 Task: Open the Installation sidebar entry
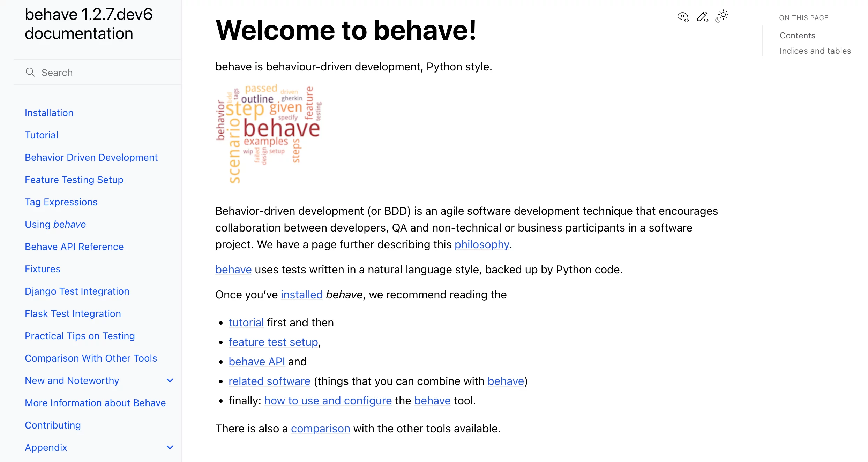49,113
